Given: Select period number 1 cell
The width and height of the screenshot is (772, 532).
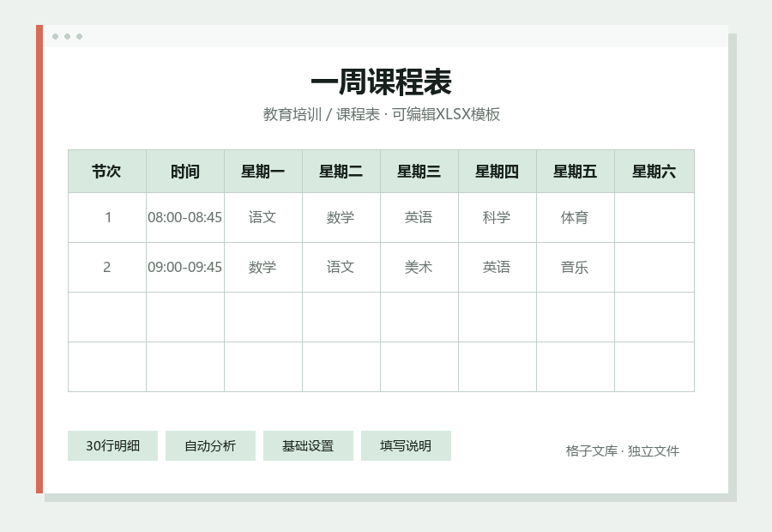Looking at the screenshot, I should (x=107, y=217).
